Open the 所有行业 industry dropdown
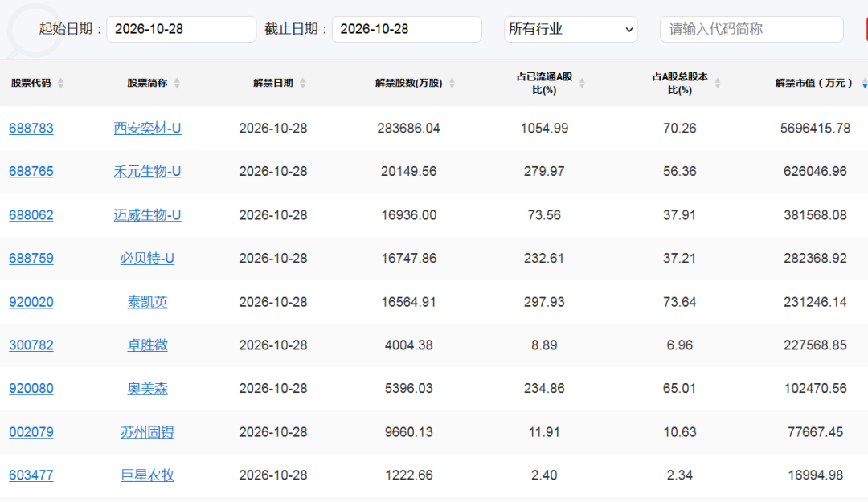 [571, 30]
